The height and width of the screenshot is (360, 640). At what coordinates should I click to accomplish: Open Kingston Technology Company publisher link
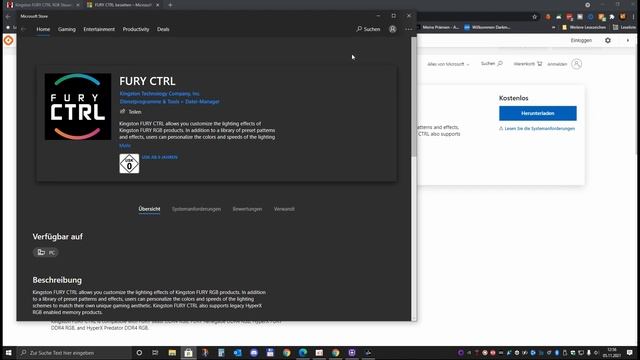160,94
